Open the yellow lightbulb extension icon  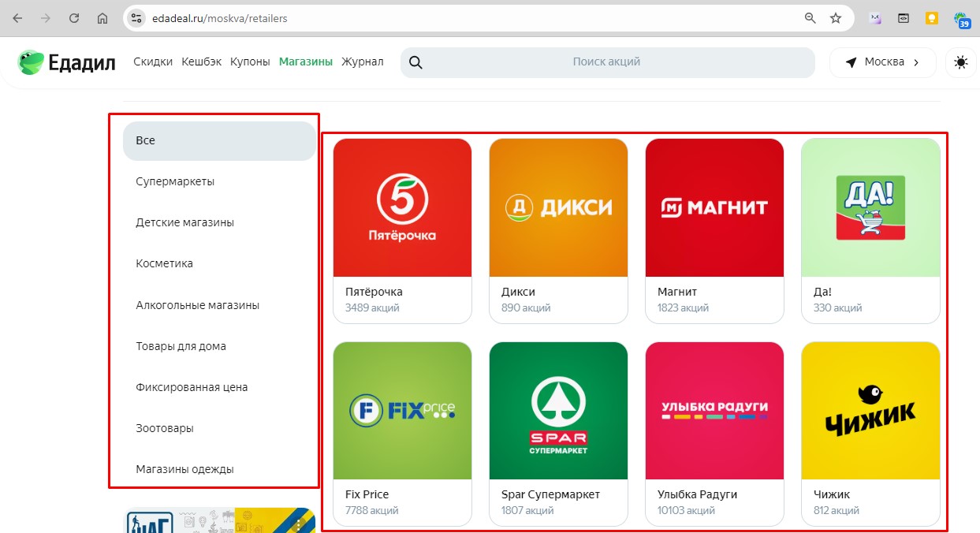pos(932,18)
